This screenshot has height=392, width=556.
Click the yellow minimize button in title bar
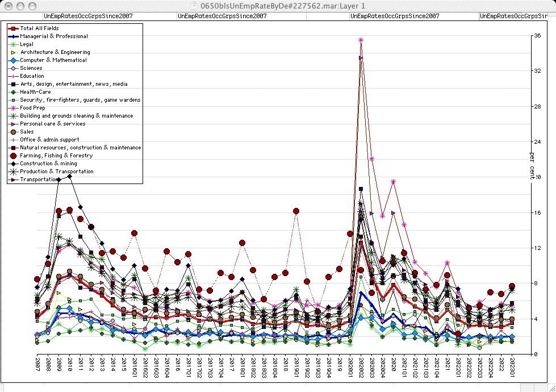click(x=20, y=5)
